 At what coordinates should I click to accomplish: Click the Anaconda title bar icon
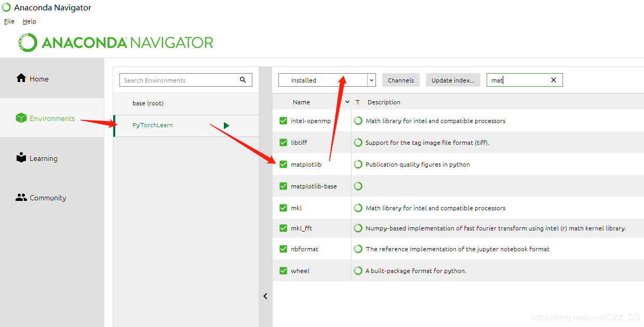6,7
